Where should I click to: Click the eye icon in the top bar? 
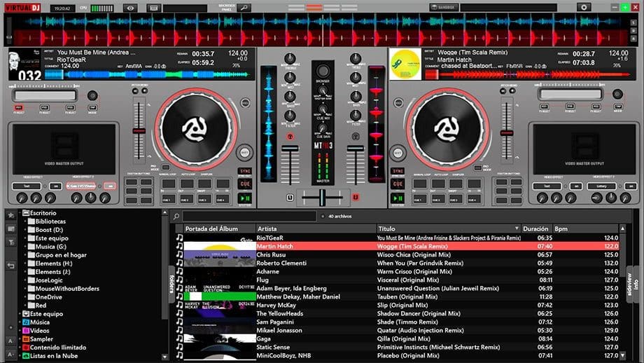130,8
